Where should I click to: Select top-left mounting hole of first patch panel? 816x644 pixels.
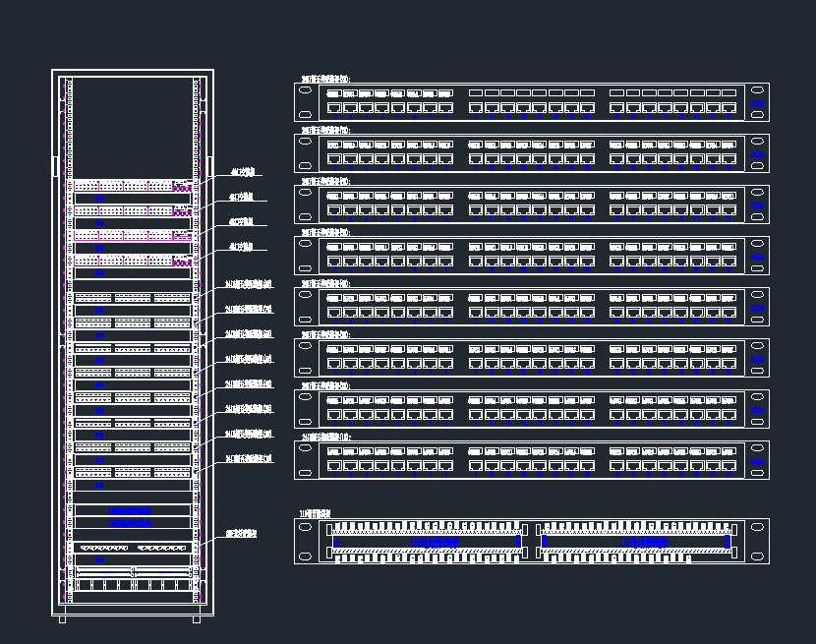coord(305,90)
